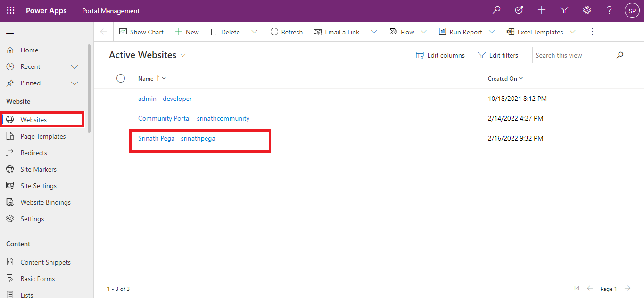This screenshot has height=298, width=644.
Task: Click the Edit columns button
Action: coord(440,55)
